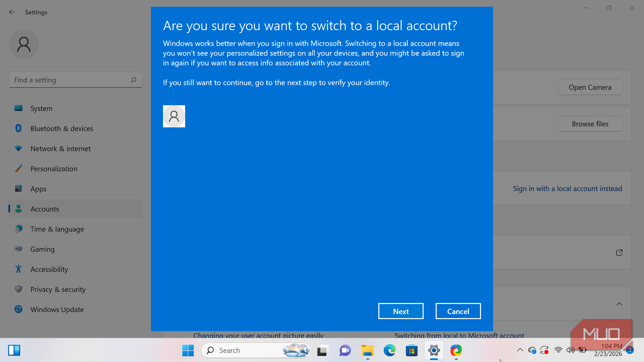Open Gaming settings
The height and width of the screenshot is (362, 644).
pos(75,249)
